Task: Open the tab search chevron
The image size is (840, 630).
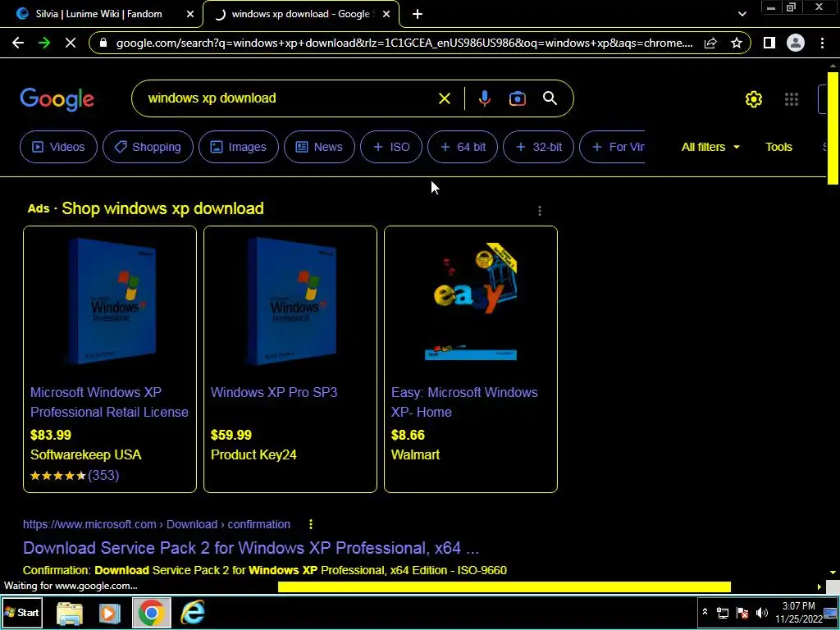Action: click(742, 15)
